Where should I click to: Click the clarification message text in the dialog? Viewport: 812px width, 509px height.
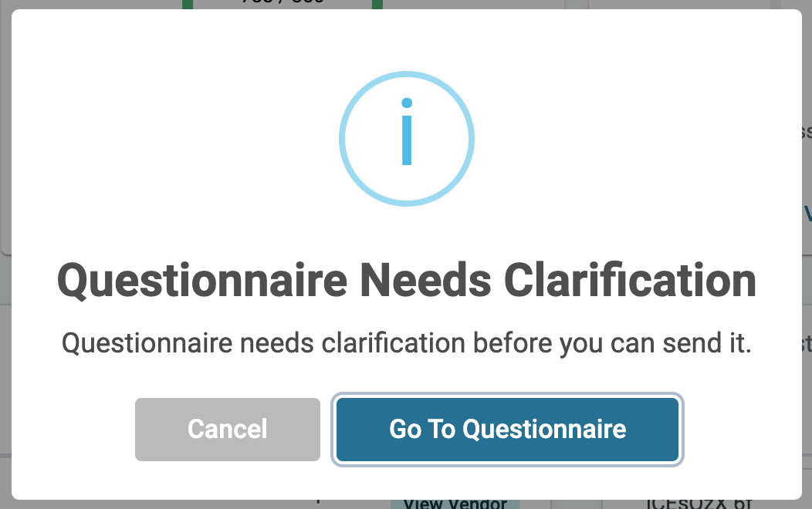coord(407,343)
